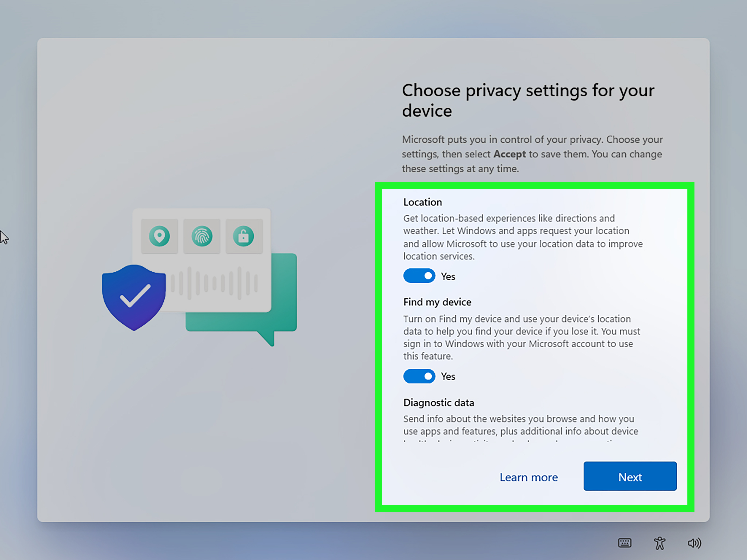Turn off the Find my device toggle
This screenshot has height=560, width=747.
(419, 376)
